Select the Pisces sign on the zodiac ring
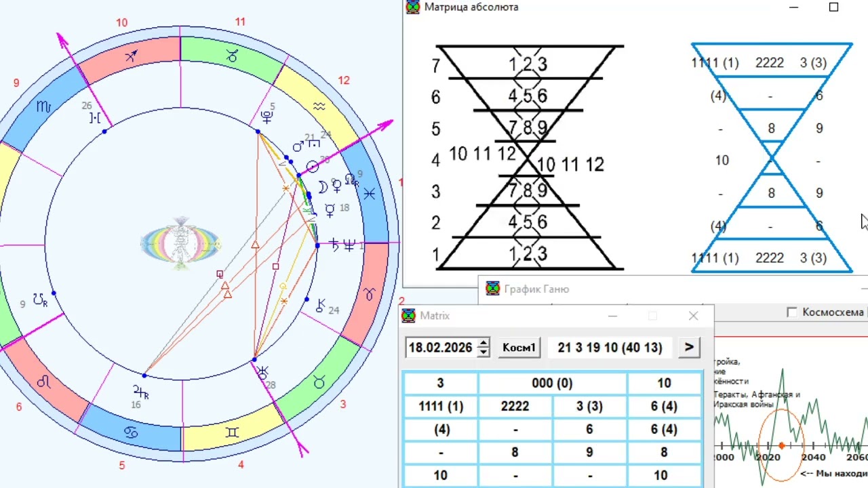The image size is (868, 488). point(369,194)
